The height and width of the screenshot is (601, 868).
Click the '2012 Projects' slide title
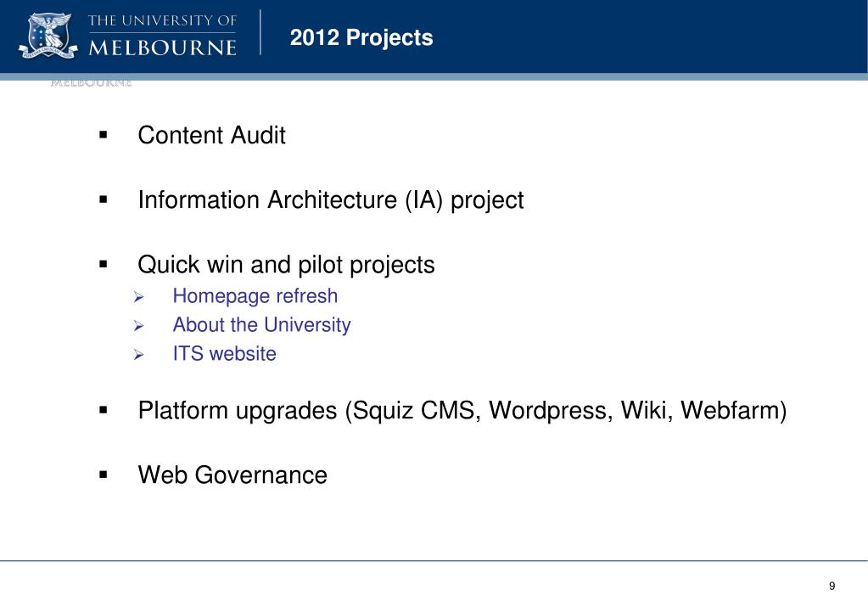(x=361, y=37)
